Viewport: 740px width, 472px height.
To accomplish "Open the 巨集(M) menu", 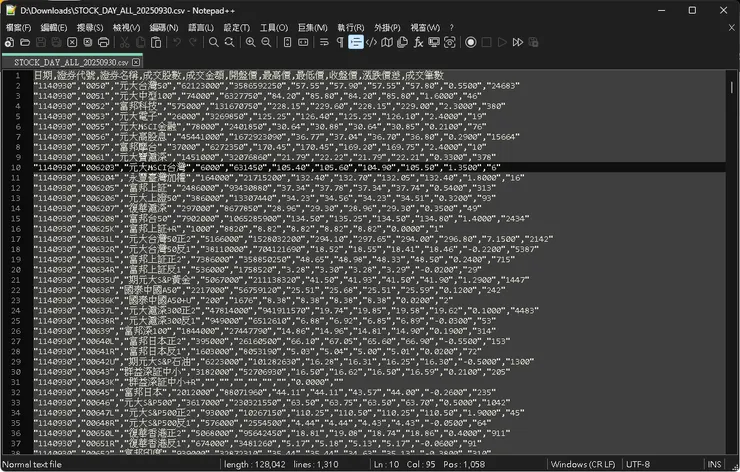I will [x=312, y=27].
